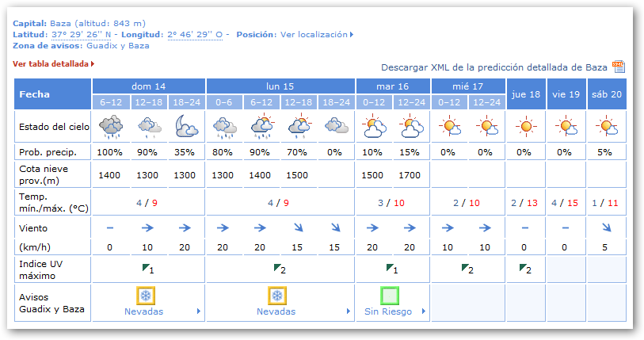
Task: Open Ver tabla detallada link
Action: tap(51, 63)
